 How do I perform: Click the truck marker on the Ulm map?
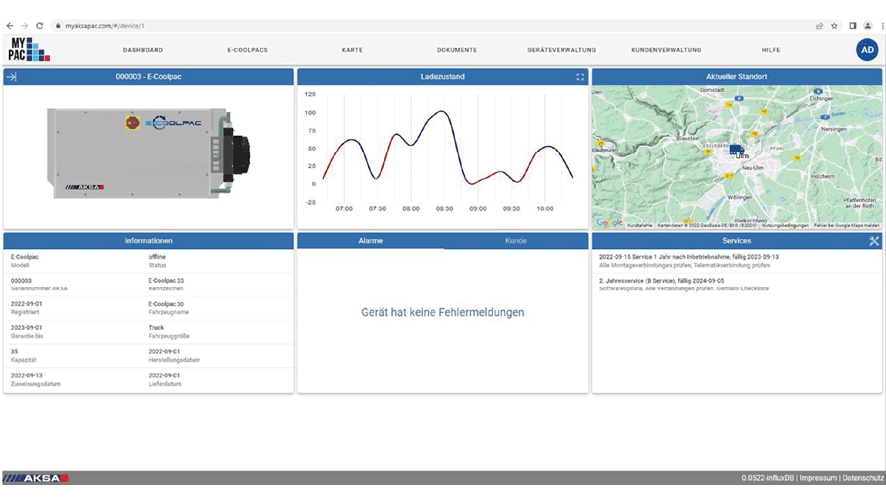click(x=735, y=150)
